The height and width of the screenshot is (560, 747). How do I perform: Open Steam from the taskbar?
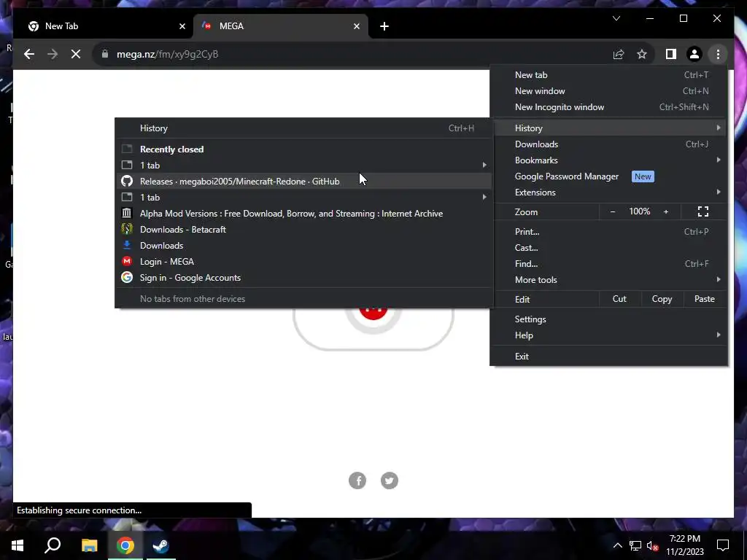[x=160, y=545]
